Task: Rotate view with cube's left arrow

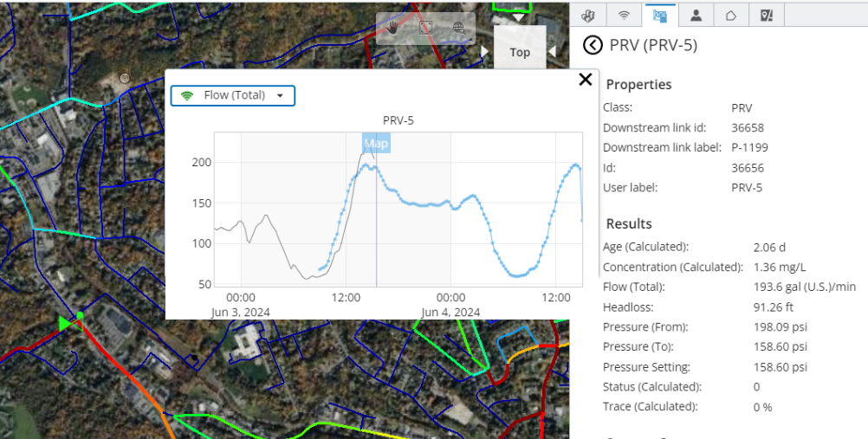Action: [485, 51]
